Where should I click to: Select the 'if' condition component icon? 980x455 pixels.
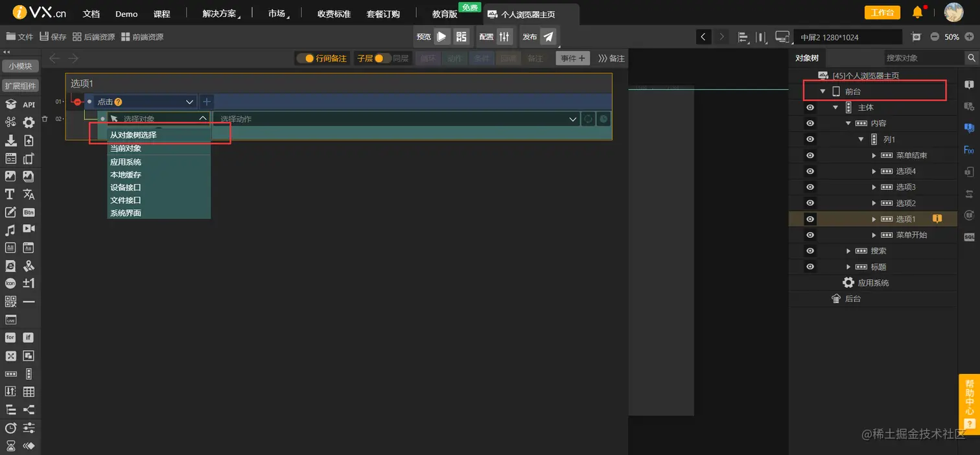tap(29, 337)
